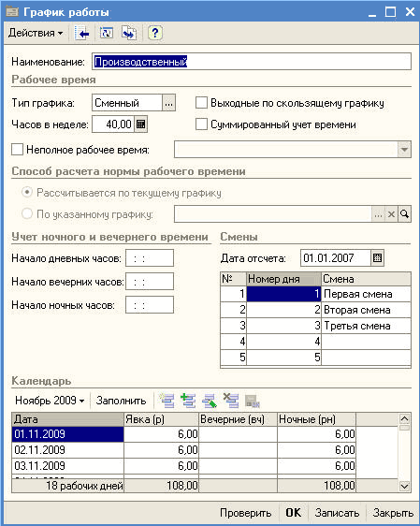This screenshot has width=420, height=526.
Task: Open calculator for Часов в неделе
Action: coord(141,124)
